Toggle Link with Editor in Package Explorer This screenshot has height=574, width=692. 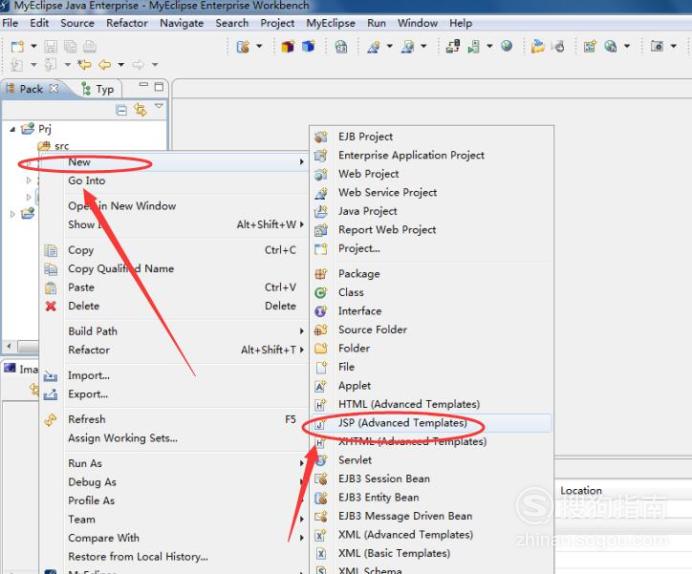140,109
